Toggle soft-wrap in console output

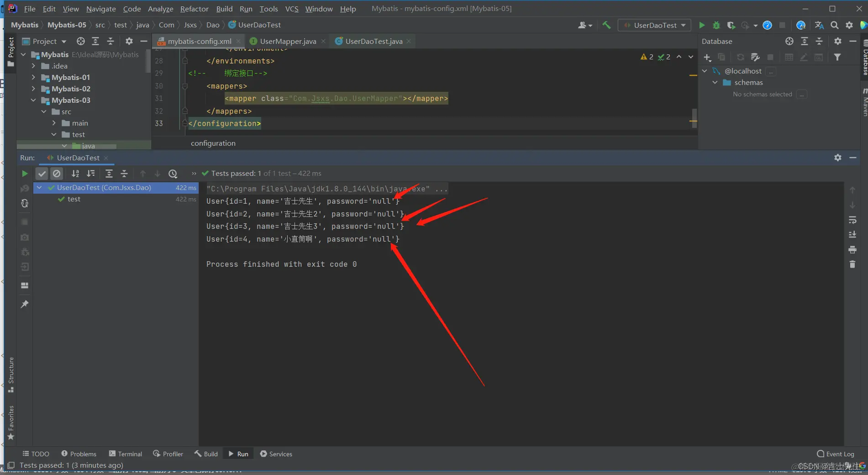pos(852,220)
